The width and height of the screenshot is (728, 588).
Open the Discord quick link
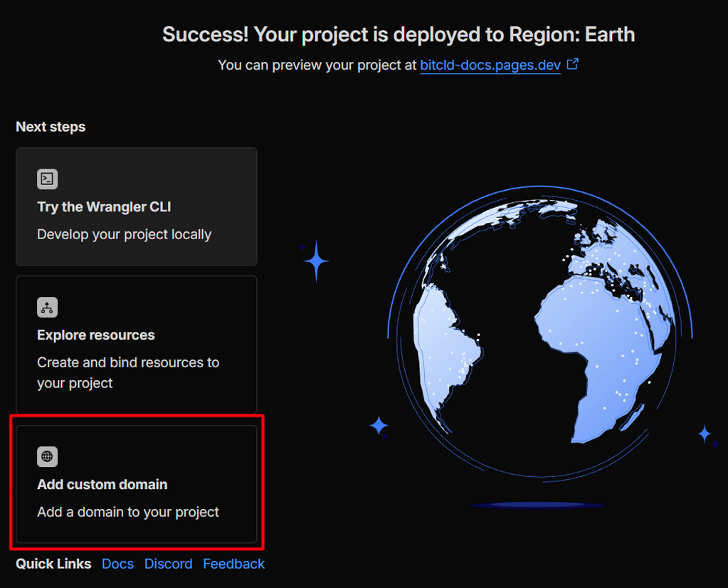(168, 564)
